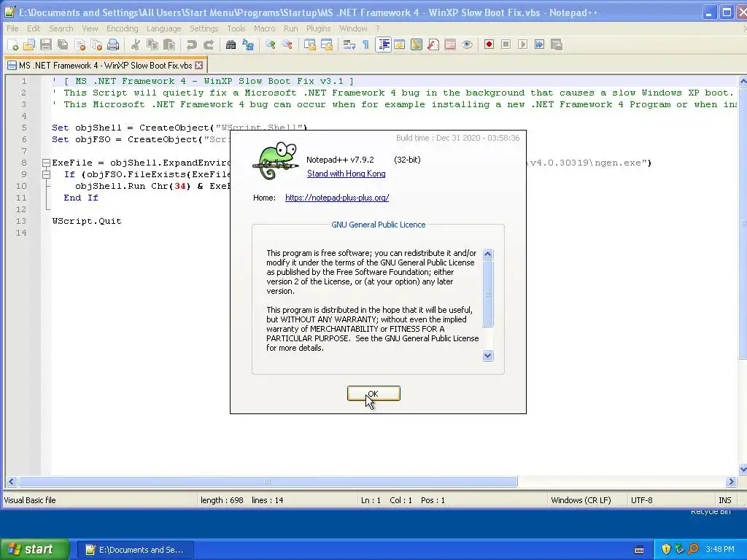Click the user defined language icon
The image size is (747, 560).
click(400, 44)
